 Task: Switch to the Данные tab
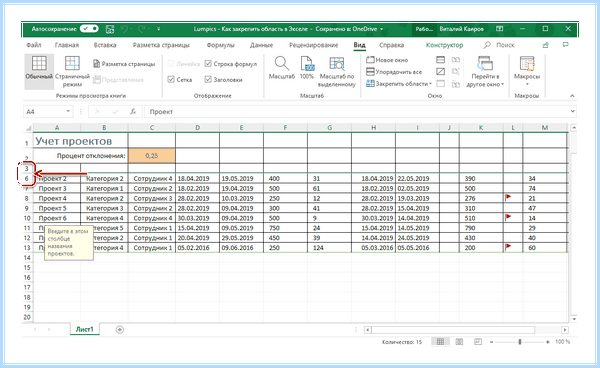pyautogui.click(x=261, y=45)
